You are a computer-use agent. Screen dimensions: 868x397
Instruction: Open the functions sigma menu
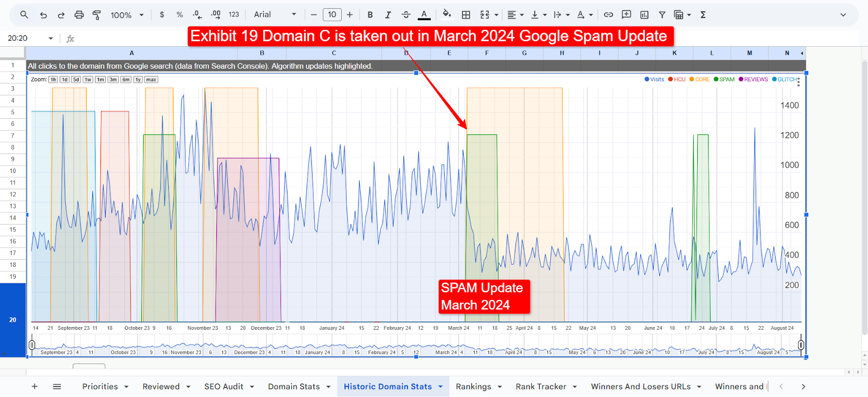pyautogui.click(x=703, y=15)
